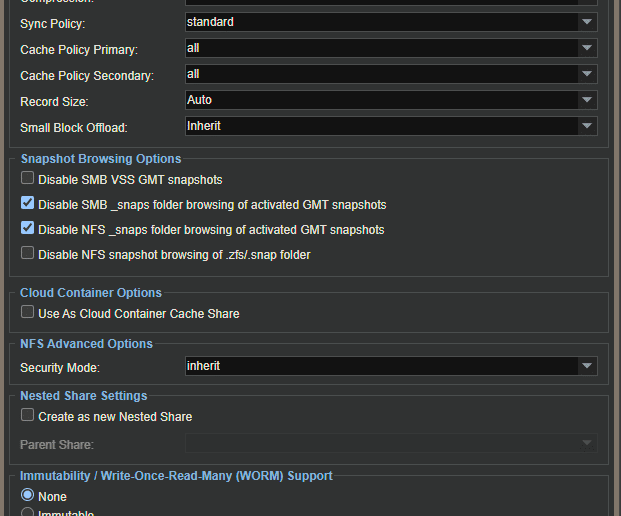Image resolution: width=621 pixels, height=516 pixels.
Task: Click the disabled Parent Share dropdown
Action: tap(391, 443)
